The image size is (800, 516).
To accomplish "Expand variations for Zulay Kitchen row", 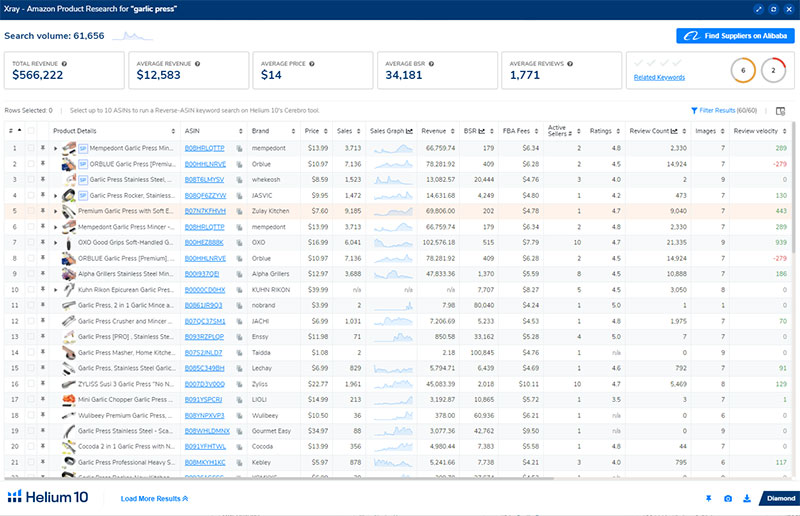I will (x=56, y=211).
